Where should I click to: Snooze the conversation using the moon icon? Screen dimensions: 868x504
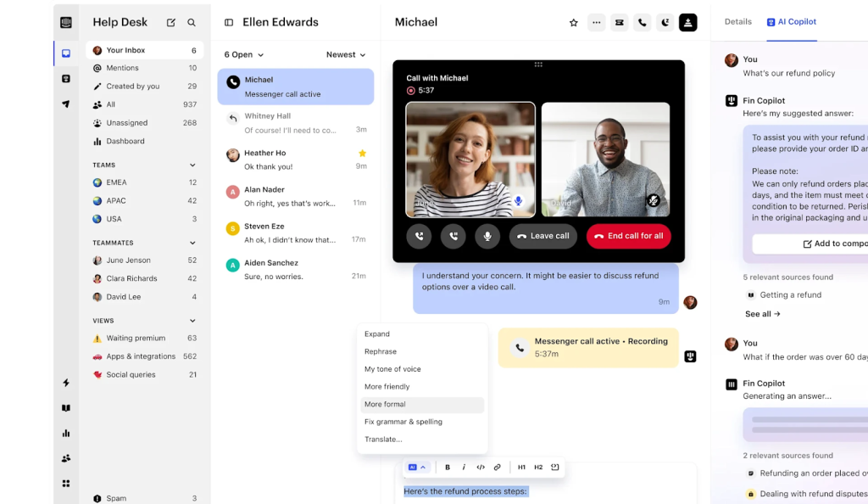(665, 22)
